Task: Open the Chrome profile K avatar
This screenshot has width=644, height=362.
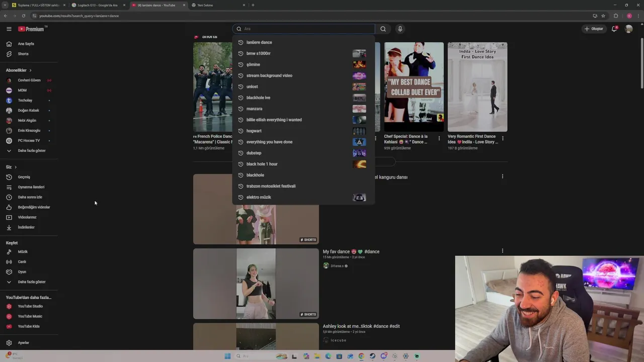Action: click(629, 16)
